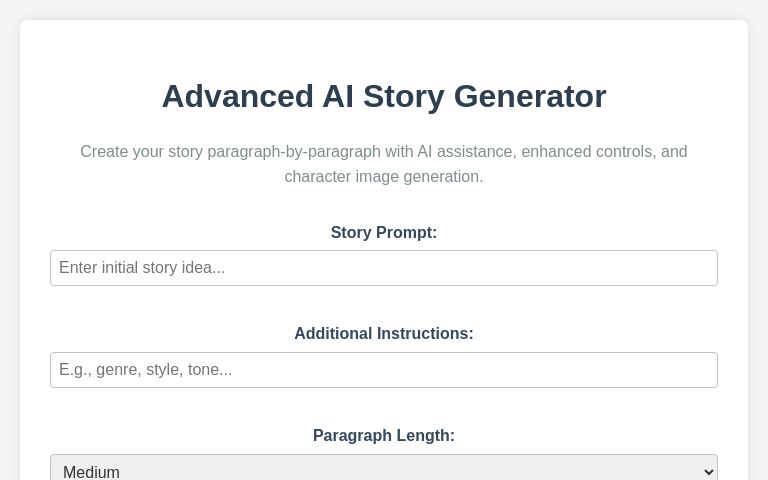Image resolution: width=768 pixels, height=480 pixels.
Task: Click 'Enter initial story idea...' placeholder text
Action: click(x=142, y=268)
